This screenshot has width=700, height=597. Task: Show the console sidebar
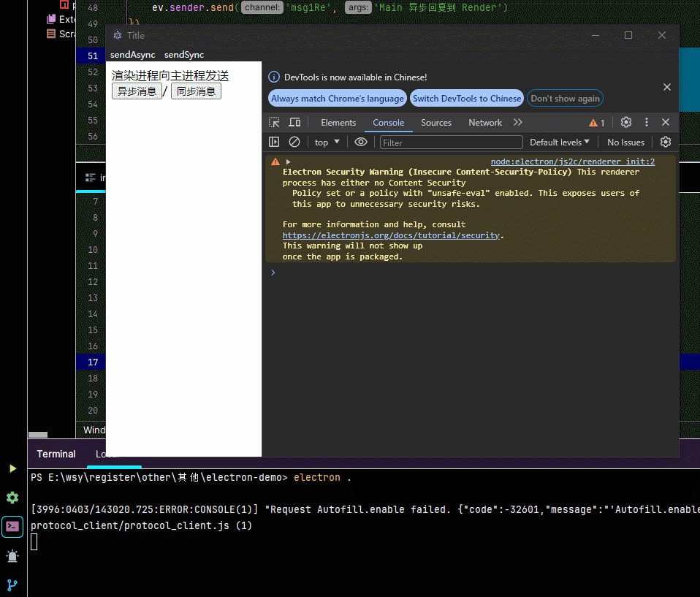click(x=274, y=142)
